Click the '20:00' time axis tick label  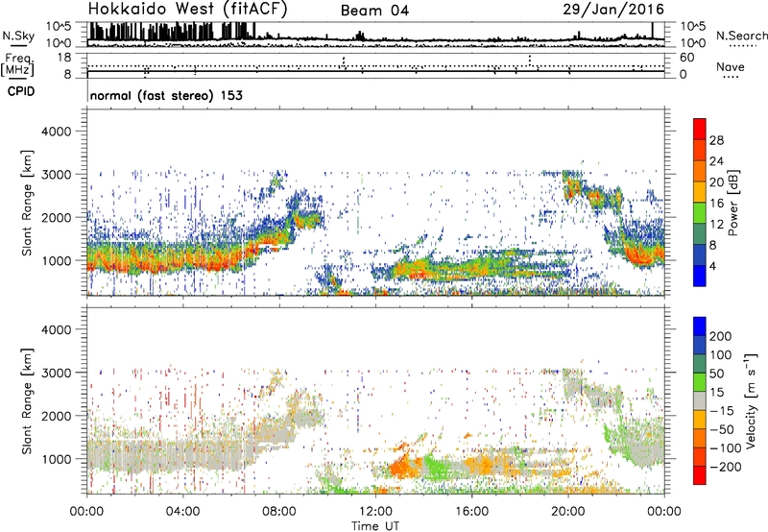point(567,512)
